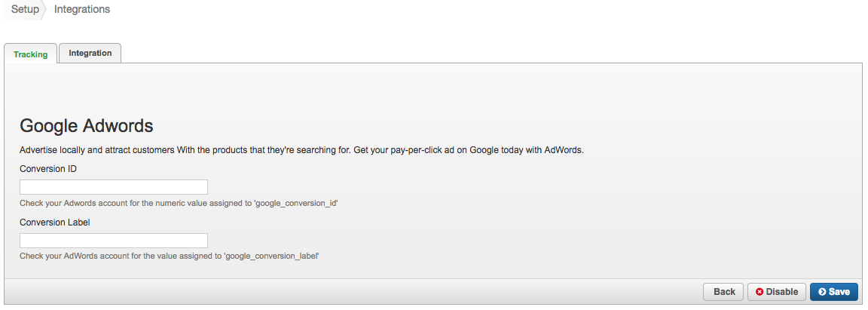The height and width of the screenshot is (310, 868).
Task: Click the arrow icon on Save button
Action: [x=822, y=292]
